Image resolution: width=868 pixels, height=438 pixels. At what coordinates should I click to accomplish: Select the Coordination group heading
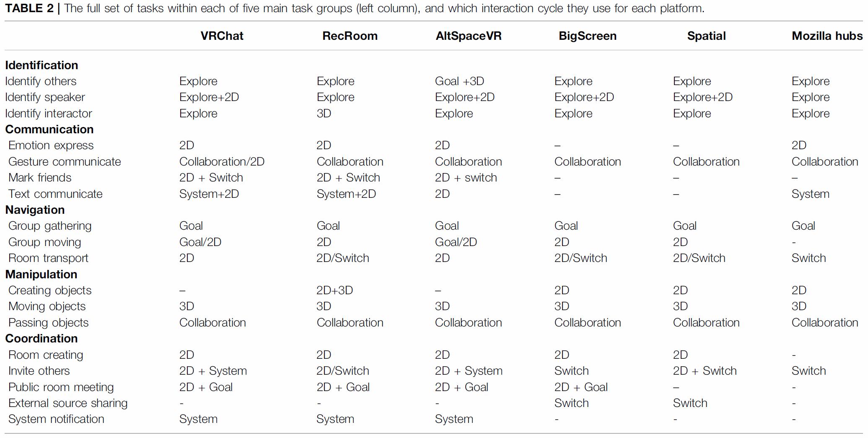(x=41, y=338)
